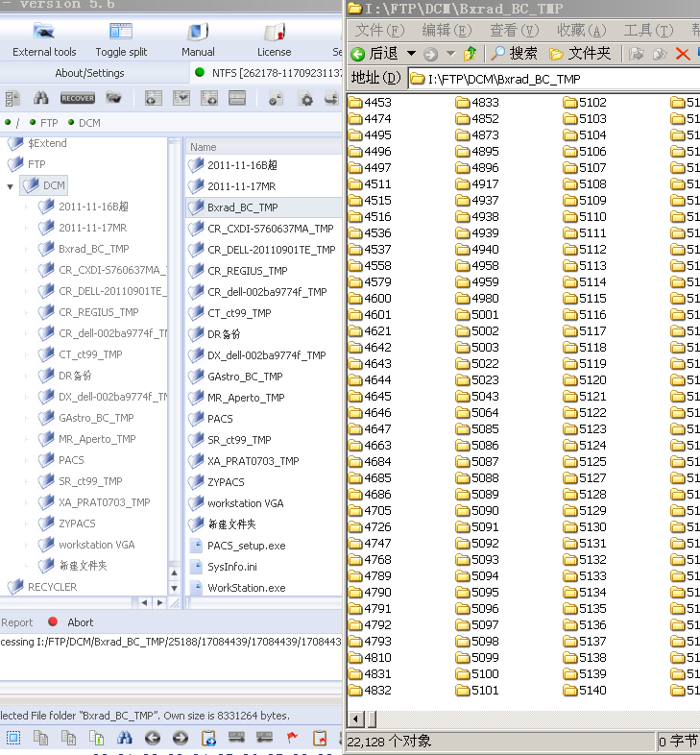Click the list icon with the left arrow
Screen dimensions: 700x755
154,98
